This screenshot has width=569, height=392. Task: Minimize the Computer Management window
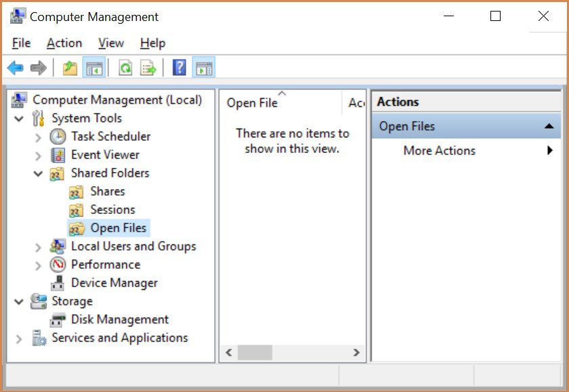[x=449, y=16]
